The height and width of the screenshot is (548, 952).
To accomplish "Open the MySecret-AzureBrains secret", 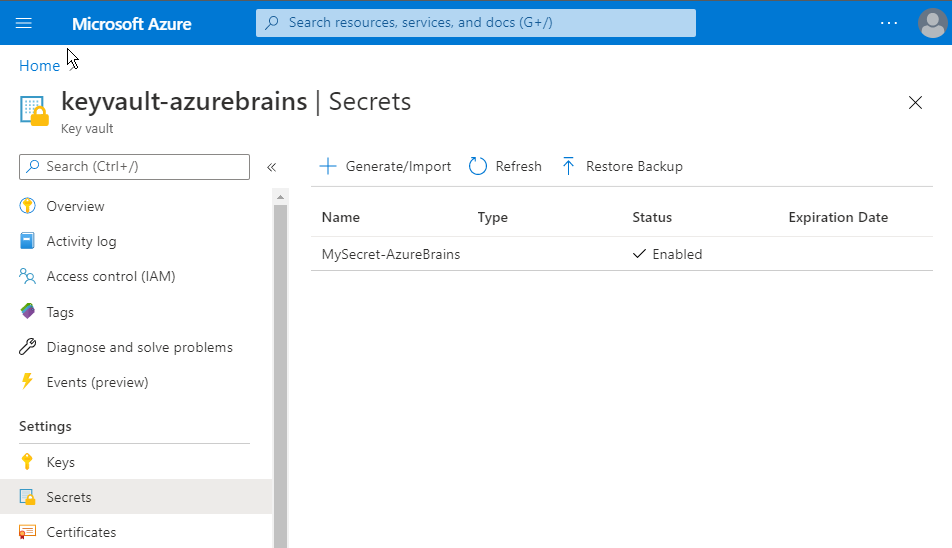I will [x=391, y=254].
